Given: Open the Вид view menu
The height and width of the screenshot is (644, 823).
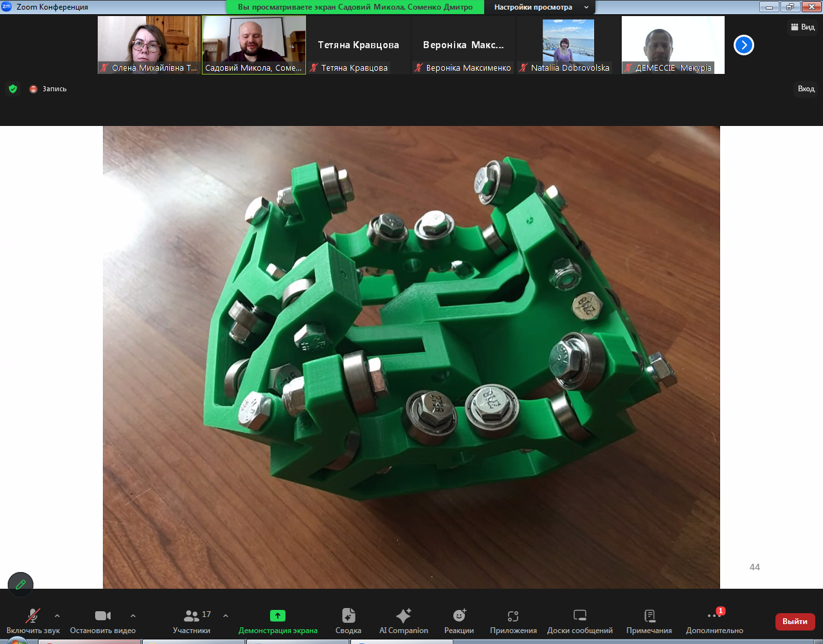Looking at the screenshot, I should tap(802, 27).
